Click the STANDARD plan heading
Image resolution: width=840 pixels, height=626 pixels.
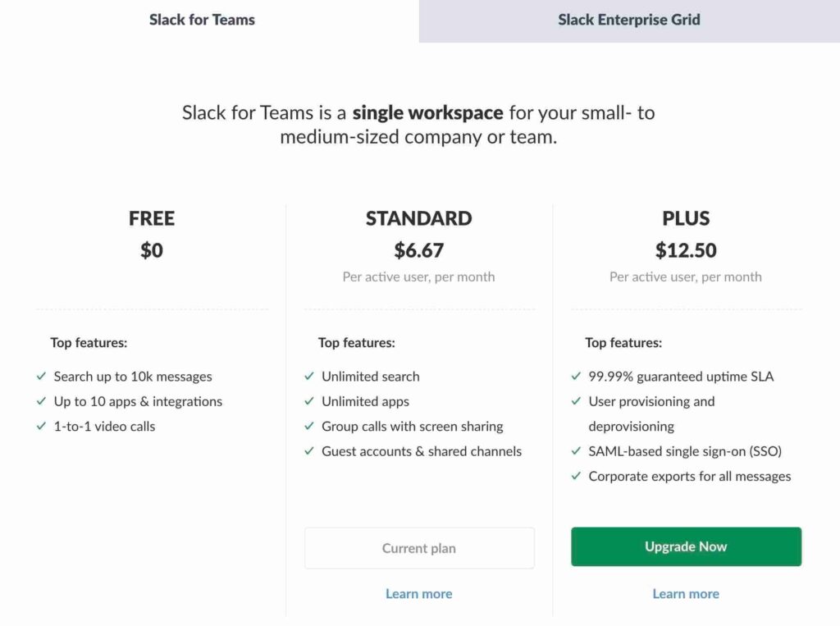[419, 218]
